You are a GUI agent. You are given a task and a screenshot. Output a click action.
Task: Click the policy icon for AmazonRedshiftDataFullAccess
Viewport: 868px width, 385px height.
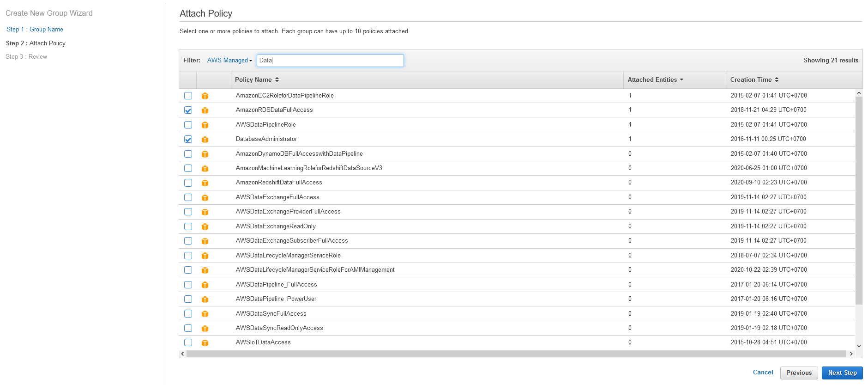(205, 183)
